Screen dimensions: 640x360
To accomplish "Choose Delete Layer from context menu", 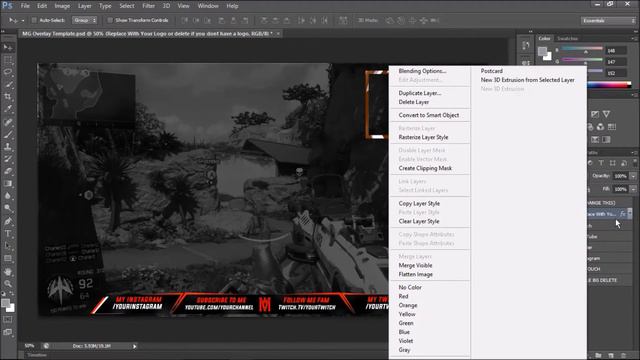I will tap(414, 102).
